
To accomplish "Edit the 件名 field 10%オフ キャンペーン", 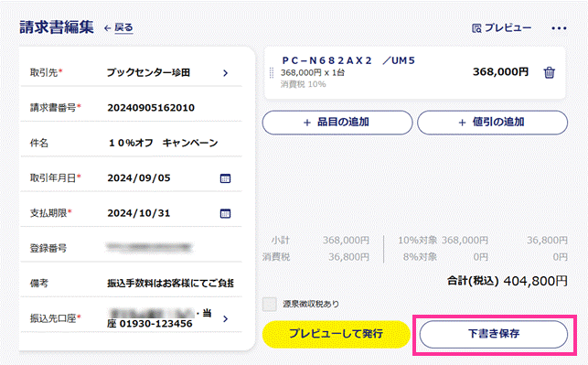I will click(x=163, y=143).
